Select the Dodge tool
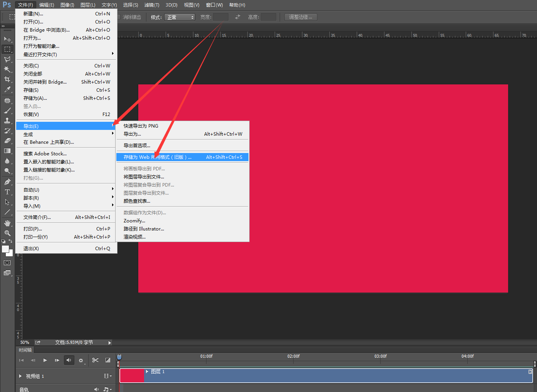Image resolution: width=537 pixels, height=392 pixels. [x=7, y=171]
